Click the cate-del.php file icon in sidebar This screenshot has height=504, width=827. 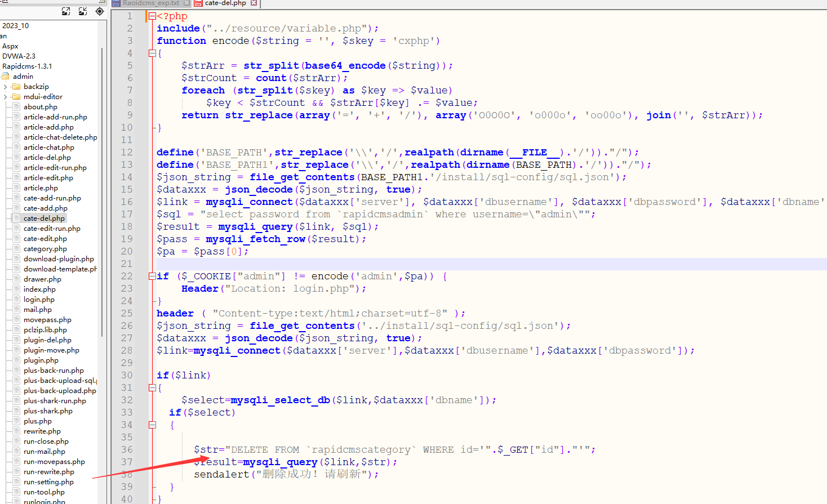(17, 218)
